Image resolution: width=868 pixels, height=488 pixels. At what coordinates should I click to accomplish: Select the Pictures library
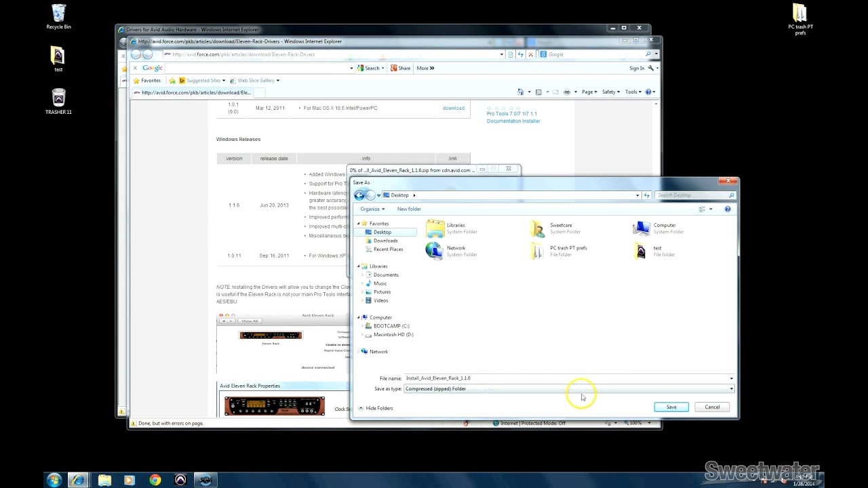(382, 291)
